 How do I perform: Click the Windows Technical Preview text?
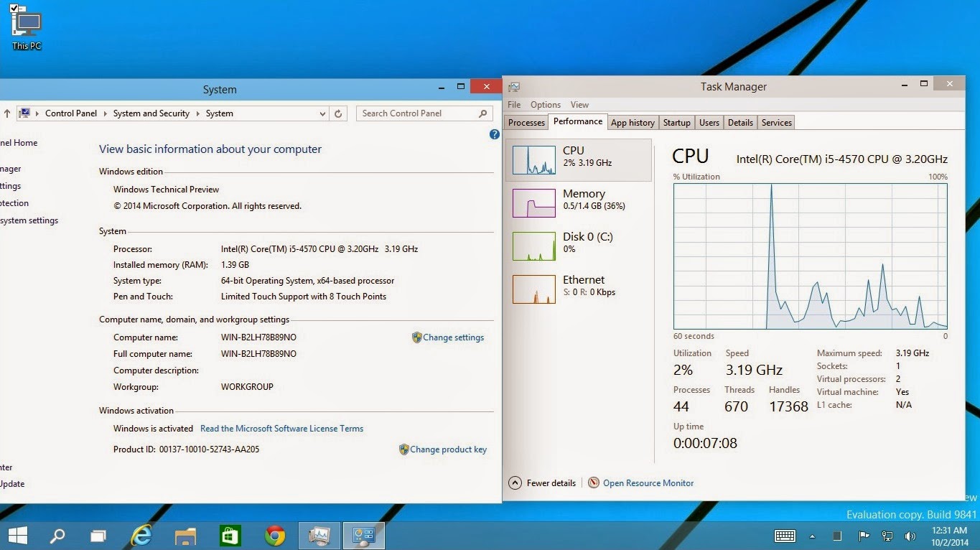click(166, 190)
